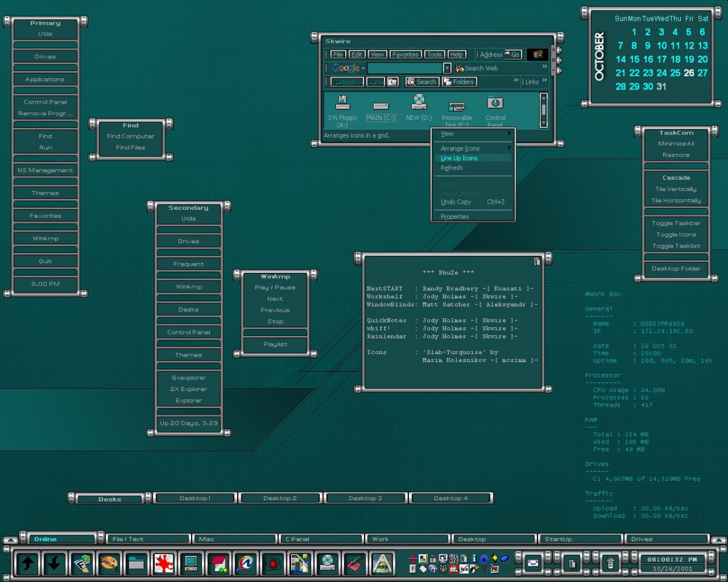Toggle Taskbar in the TaskCom panel
Screen dimensions: 728x582
pyautogui.click(x=676, y=223)
